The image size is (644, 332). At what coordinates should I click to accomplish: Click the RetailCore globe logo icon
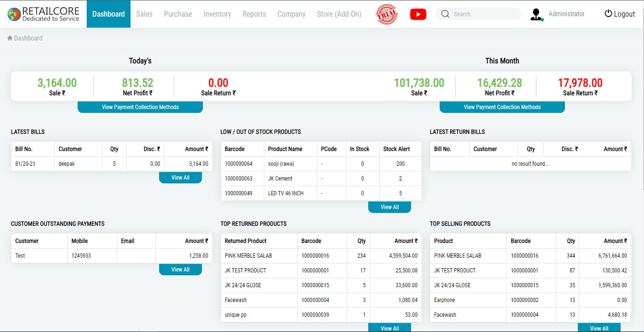pyautogui.click(x=14, y=14)
